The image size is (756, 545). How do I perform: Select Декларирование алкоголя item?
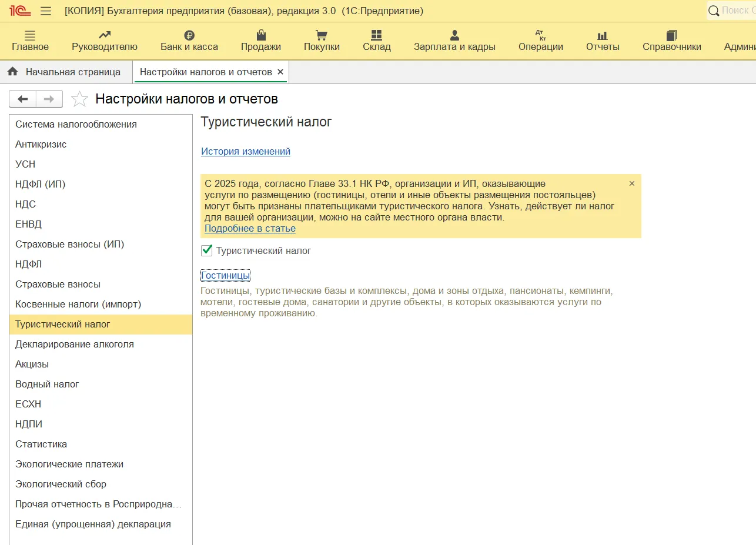[x=101, y=344]
